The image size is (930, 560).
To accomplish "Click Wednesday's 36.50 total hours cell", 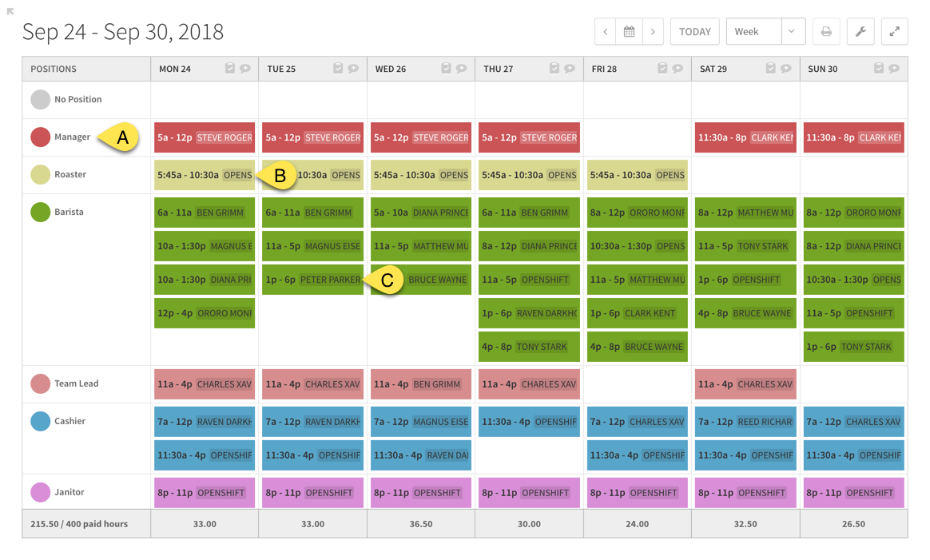I will (420, 524).
